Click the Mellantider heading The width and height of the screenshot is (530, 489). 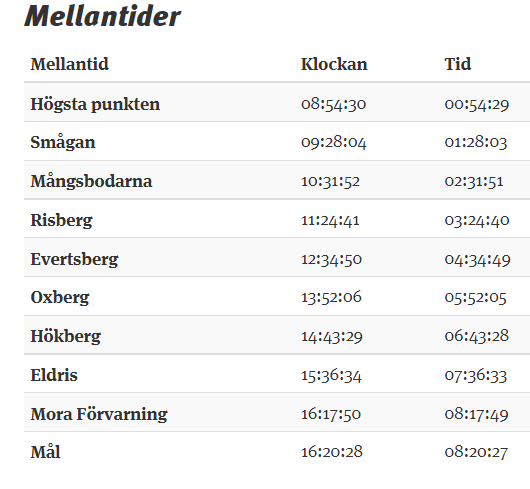(103, 16)
